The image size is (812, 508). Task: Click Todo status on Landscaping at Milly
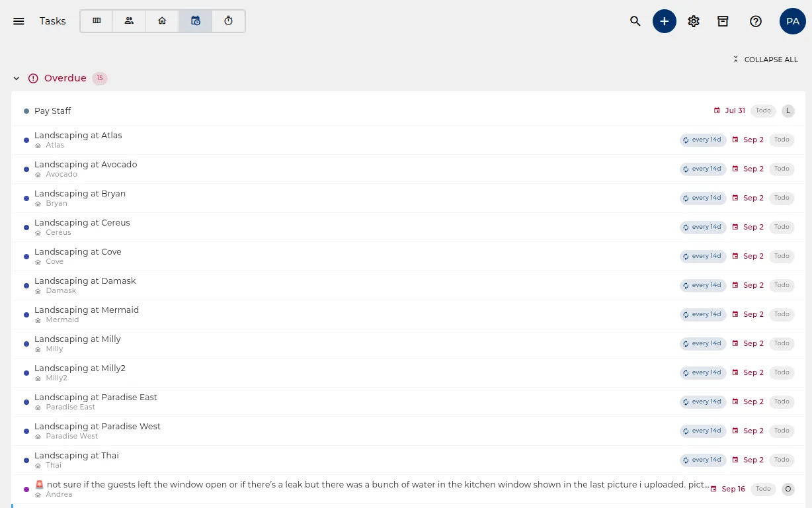click(782, 343)
